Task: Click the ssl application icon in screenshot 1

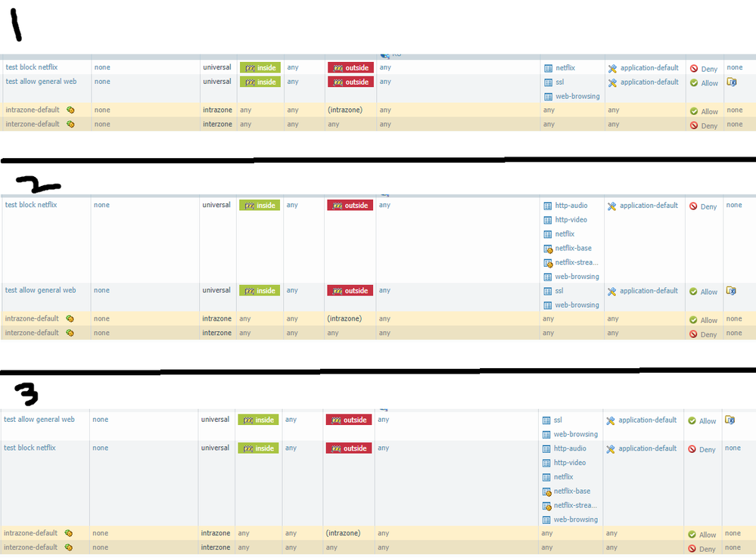Action: point(548,82)
